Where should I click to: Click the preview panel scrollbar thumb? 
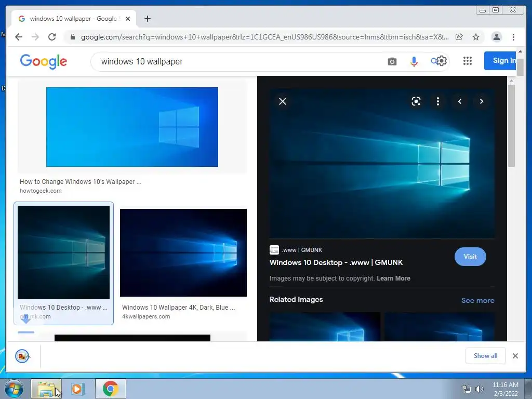pyautogui.click(x=511, y=126)
